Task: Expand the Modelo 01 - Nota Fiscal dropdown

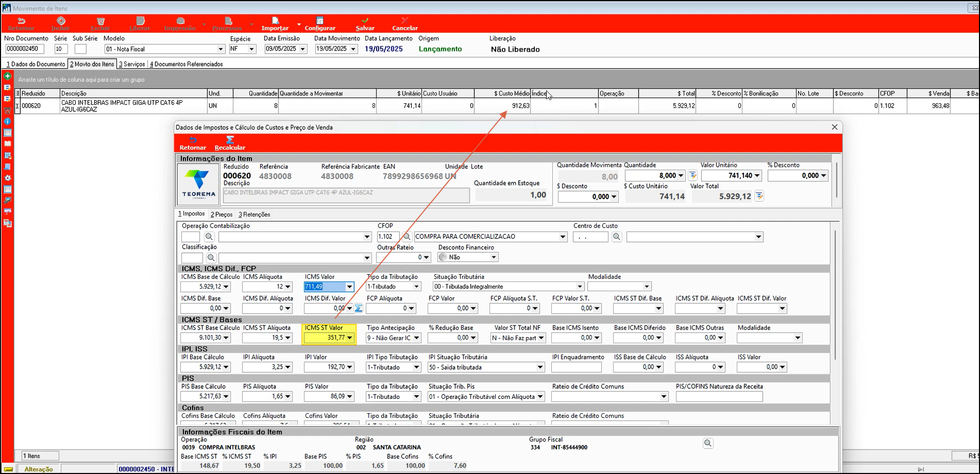Action: click(221, 49)
